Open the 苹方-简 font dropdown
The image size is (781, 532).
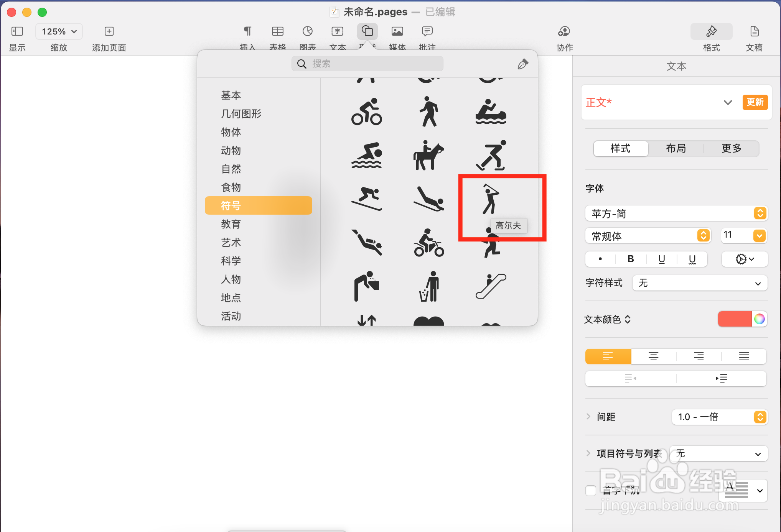point(676,213)
